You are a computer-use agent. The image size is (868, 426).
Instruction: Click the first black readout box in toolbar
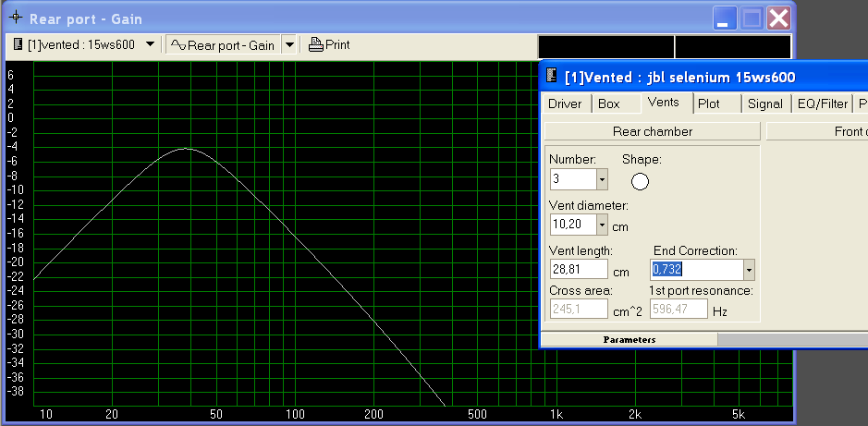click(x=606, y=47)
